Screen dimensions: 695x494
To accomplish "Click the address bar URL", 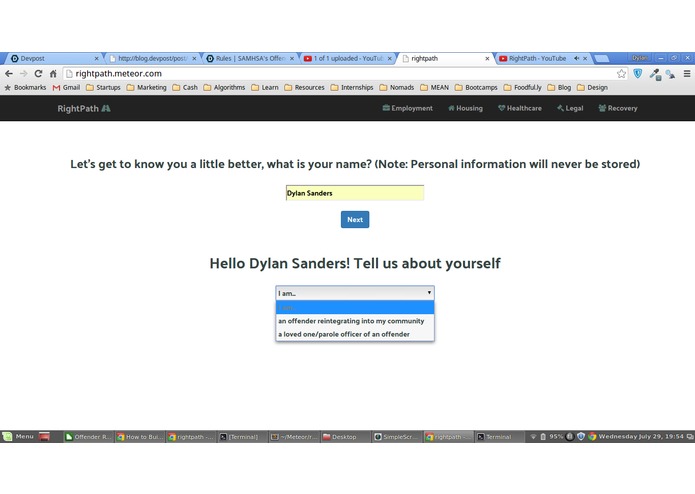I will [118, 74].
